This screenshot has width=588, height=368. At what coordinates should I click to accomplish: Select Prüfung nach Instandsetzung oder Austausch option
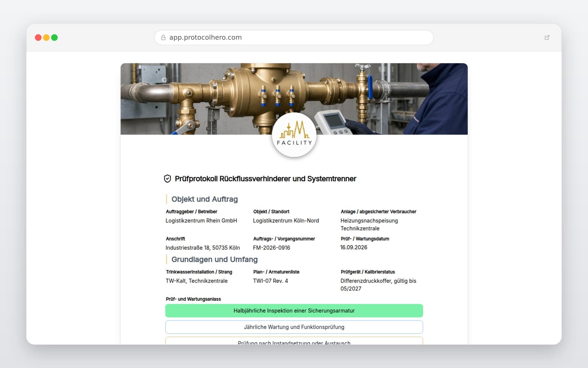point(294,341)
